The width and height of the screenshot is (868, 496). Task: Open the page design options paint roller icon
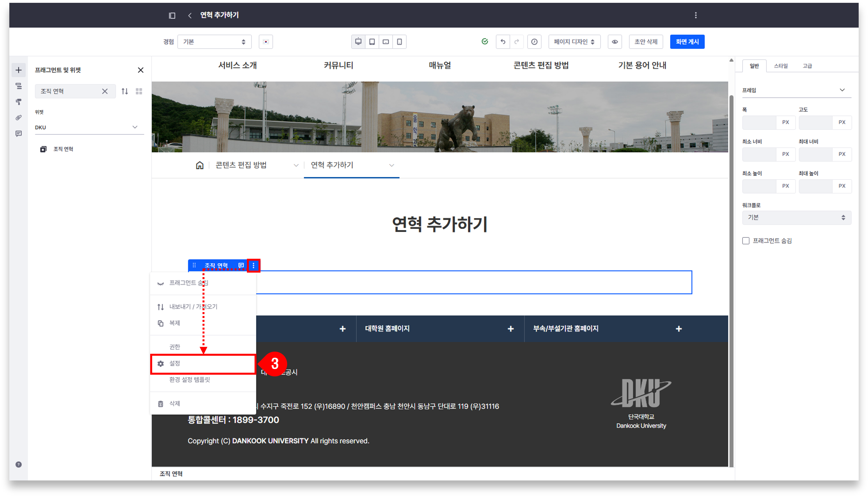pos(19,102)
